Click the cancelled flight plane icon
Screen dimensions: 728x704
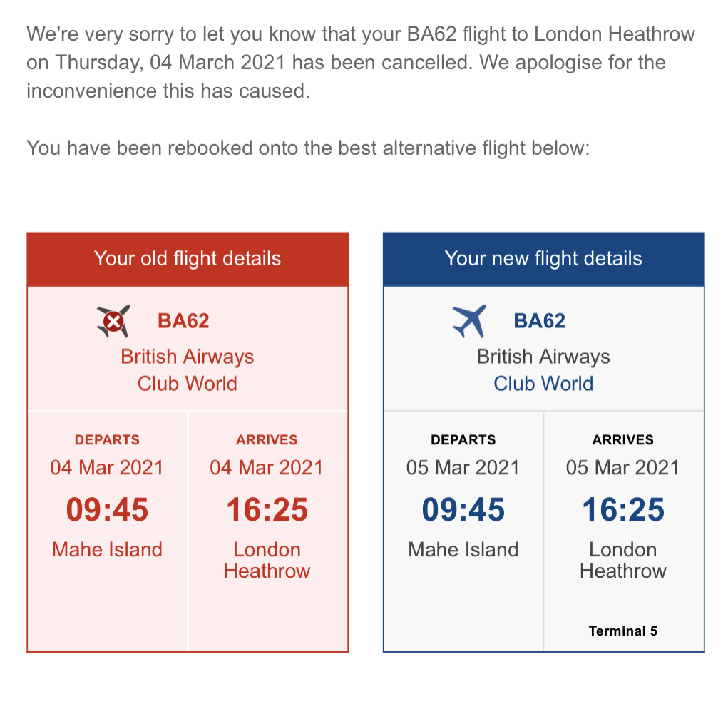coord(113,321)
